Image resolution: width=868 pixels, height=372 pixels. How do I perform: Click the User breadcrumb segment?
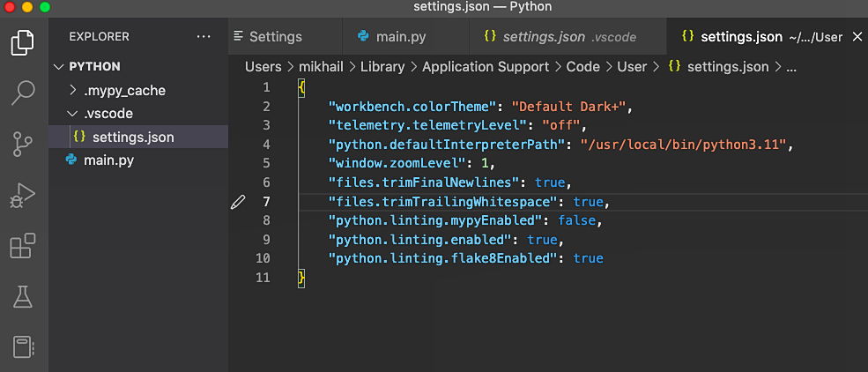632,67
